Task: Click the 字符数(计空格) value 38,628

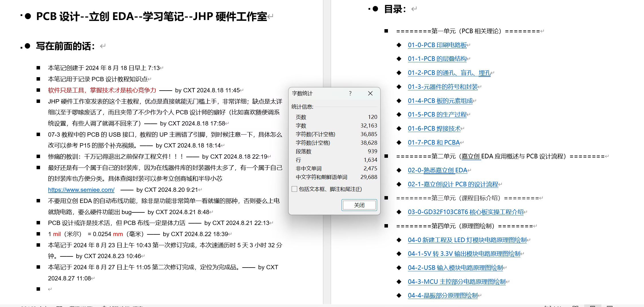Action: tap(369, 143)
